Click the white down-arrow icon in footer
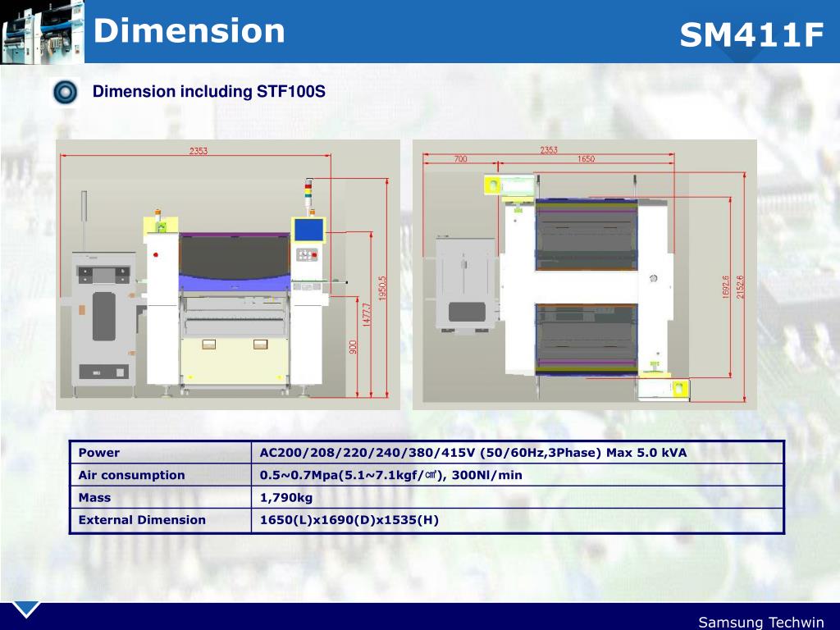This screenshot has height=630, width=840. click(x=25, y=609)
